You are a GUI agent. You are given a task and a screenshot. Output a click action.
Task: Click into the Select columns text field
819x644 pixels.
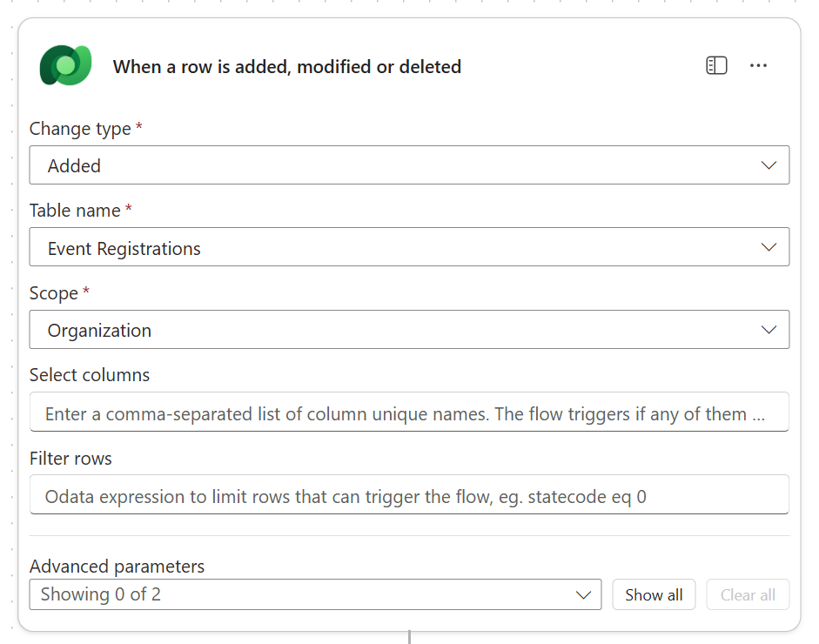pyautogui.click(x=409, y=413)
